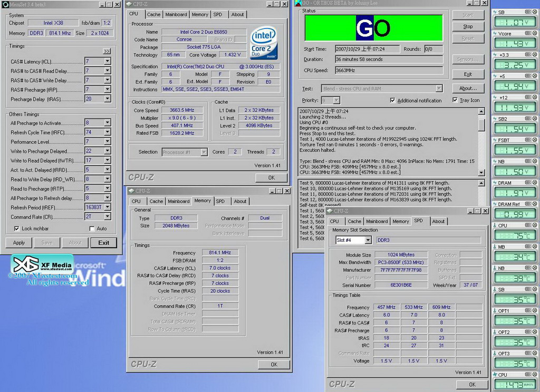Open the Command Rate (CR) dropdown in MemSet
Image resolution: width=540 pixels, height=392 pixels.
click(x=108, y=217)
